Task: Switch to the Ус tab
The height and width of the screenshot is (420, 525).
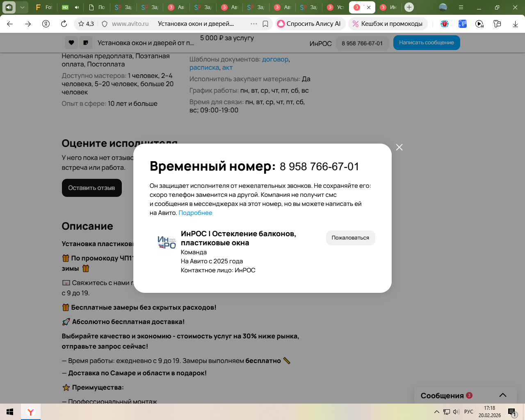Action: click(x=336, y=7)
